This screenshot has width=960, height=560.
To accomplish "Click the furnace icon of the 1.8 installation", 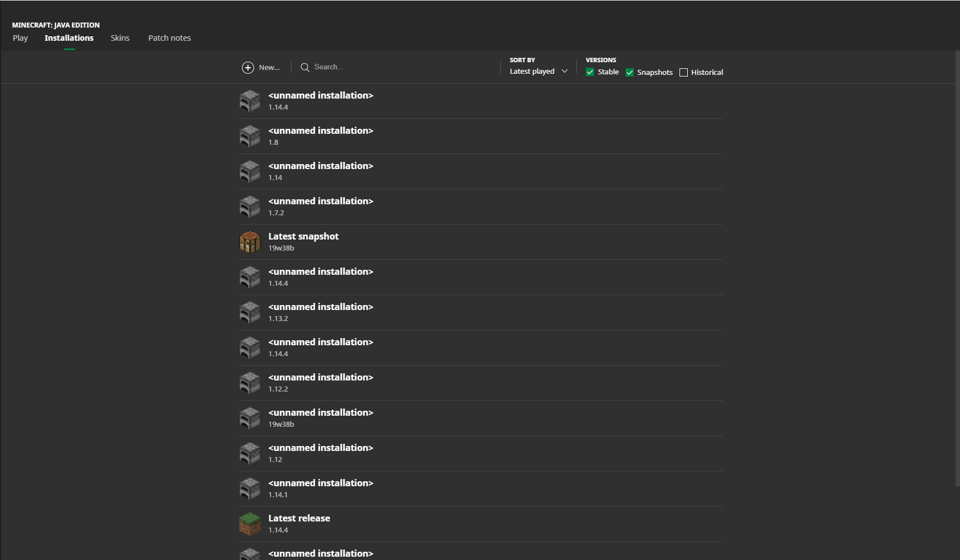I will [x=250, y=136].
